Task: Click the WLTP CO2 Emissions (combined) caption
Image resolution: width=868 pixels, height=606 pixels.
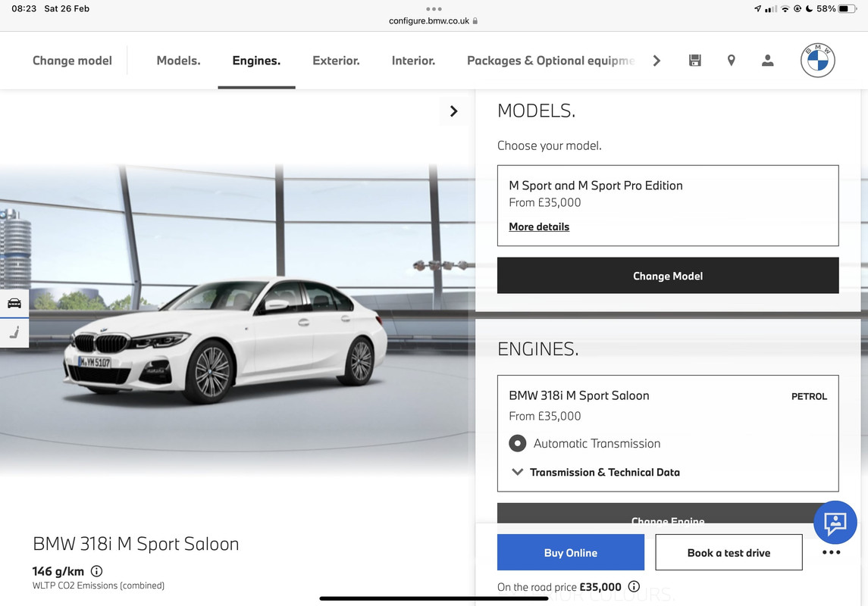Action: (x=99, y=586)
